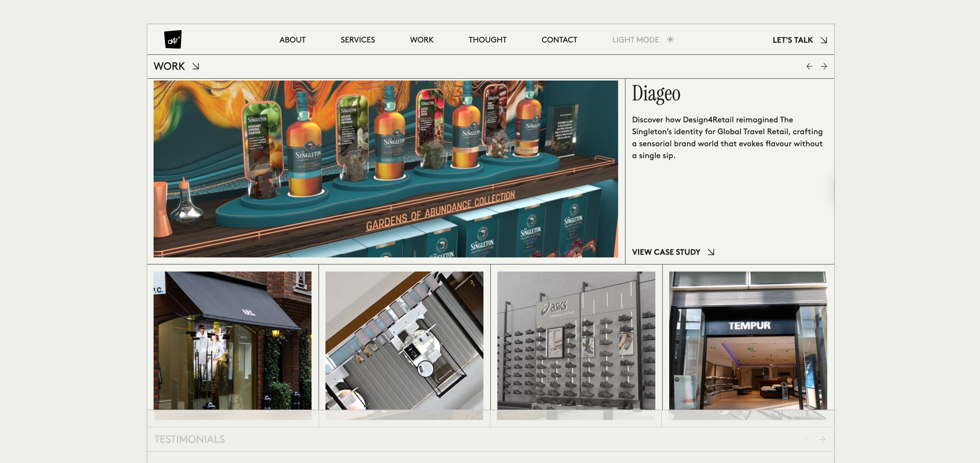The image size is (980, 463).
Task: Open the Services menu item
Action: coord(357,40)
